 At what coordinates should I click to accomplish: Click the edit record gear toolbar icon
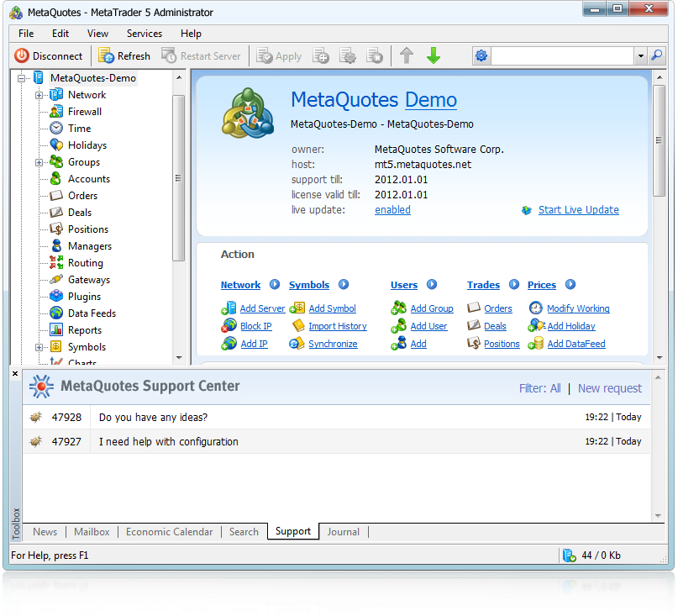click(x=348, y=56)
